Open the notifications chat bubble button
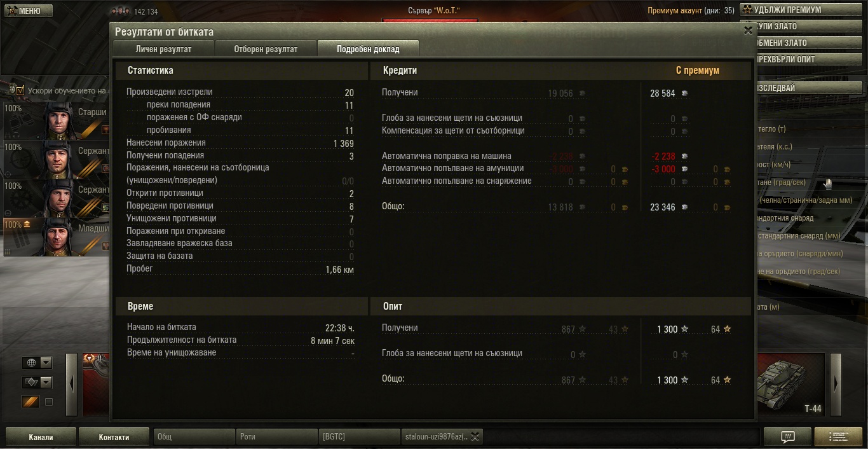This screenshot has height=449, width=868. (x=787, y=437)
